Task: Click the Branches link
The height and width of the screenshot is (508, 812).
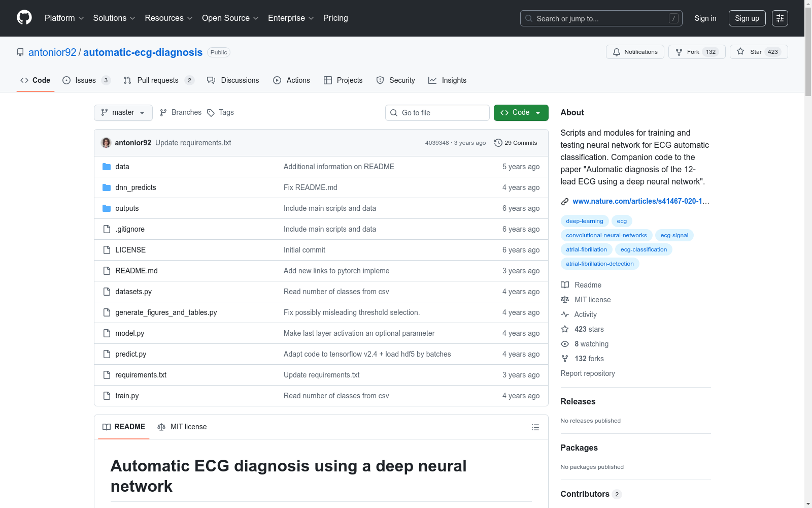Action: [181, 113]
